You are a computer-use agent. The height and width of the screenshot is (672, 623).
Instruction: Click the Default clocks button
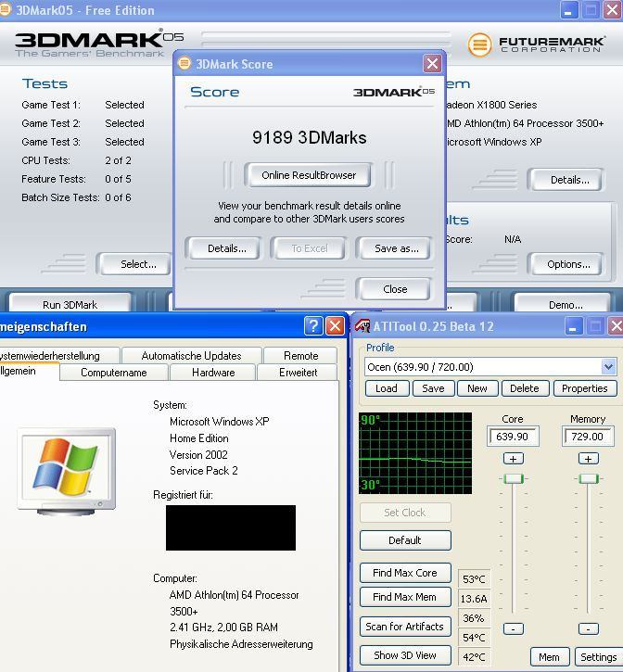(x=405, y=540)
